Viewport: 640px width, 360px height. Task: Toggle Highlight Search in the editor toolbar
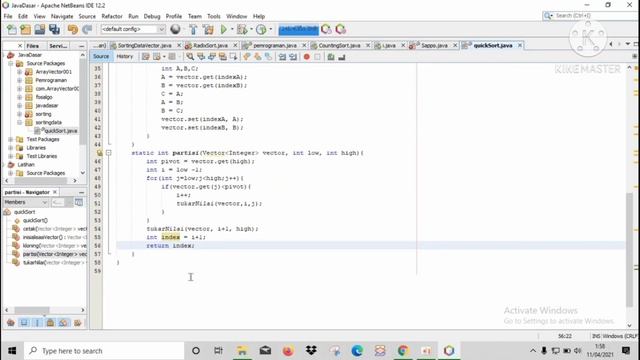tap(222, 57)
